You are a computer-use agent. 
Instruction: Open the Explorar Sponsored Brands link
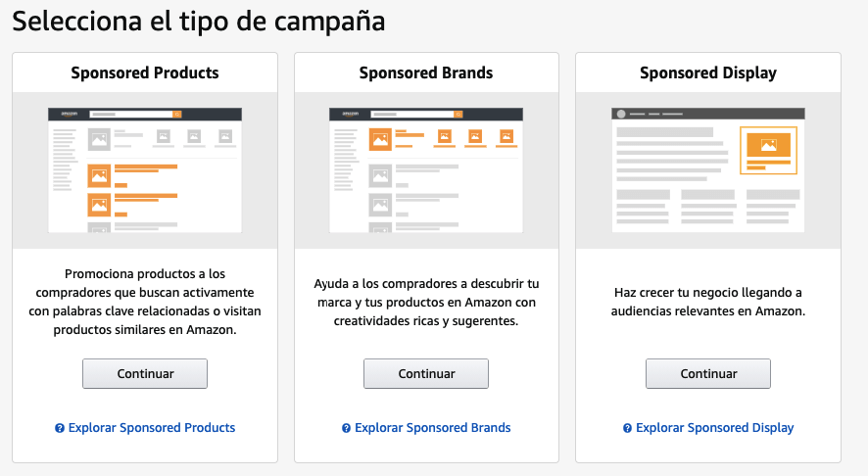coord(432,428)
